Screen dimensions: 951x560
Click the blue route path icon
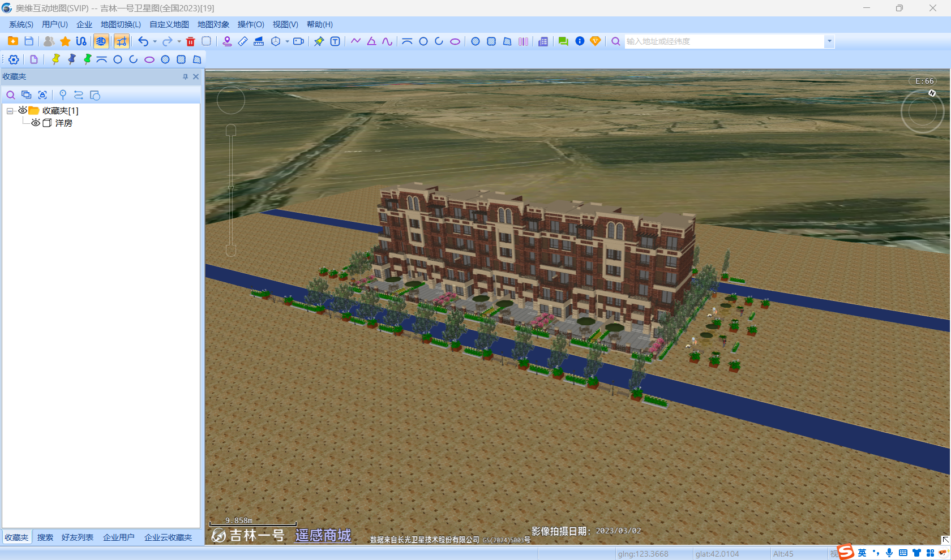click(x=81, y=41)
